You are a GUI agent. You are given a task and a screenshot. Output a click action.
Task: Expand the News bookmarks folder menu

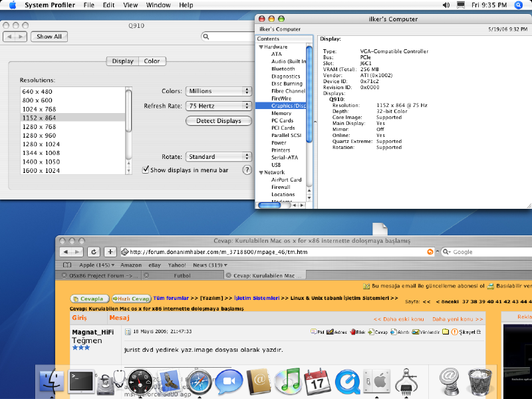[x=210, y=265]
